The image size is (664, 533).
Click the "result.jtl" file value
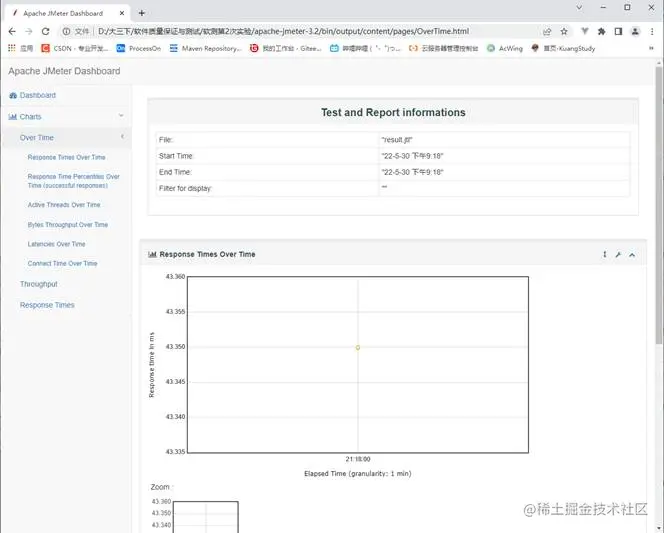397,140
